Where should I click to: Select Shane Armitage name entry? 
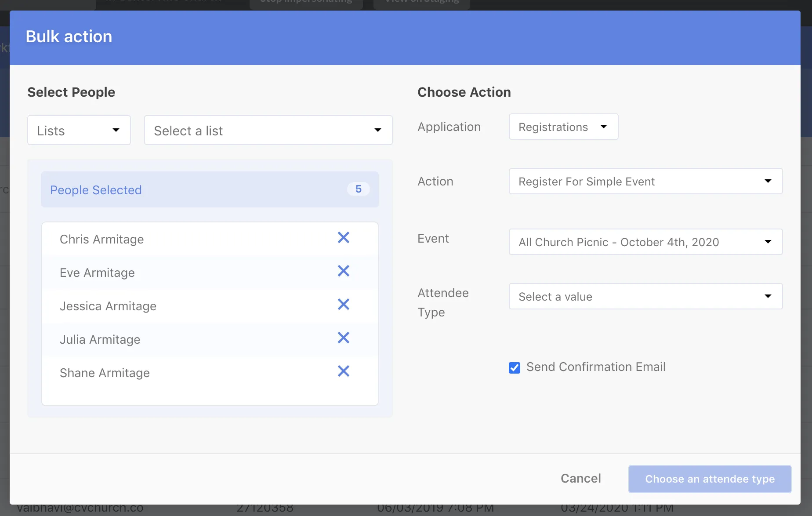(x=105, y=373)
